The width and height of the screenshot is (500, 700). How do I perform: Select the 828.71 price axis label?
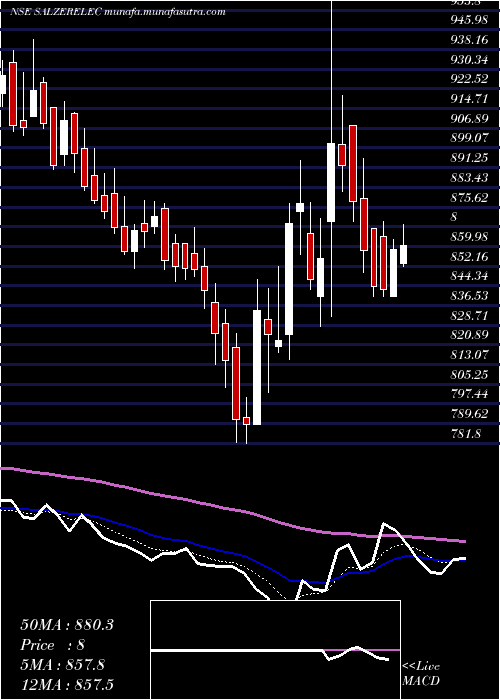tap(469, 315)
